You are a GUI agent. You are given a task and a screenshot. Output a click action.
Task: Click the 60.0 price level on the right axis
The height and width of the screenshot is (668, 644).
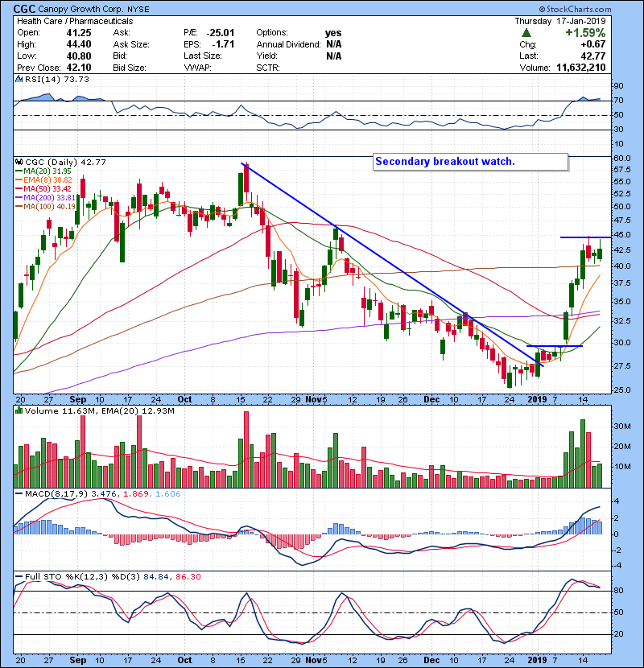point(622,159)
